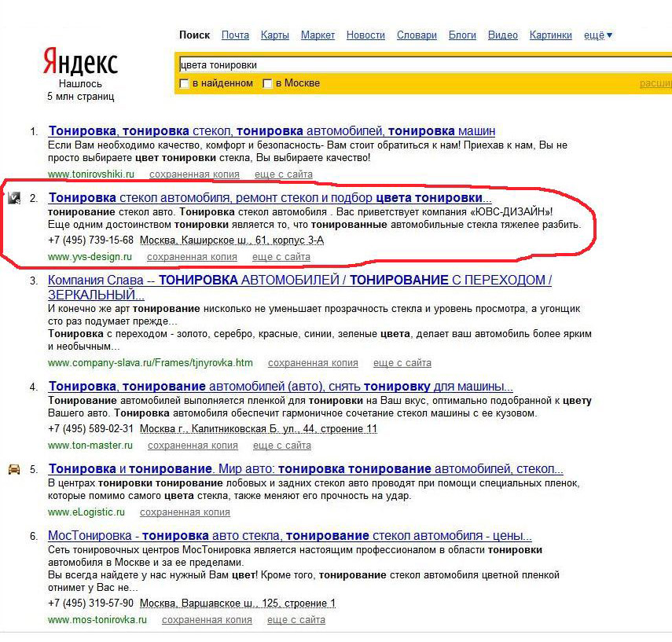Enable the 'в найденном' checkbox
The width and height of the screenshot is (672, 642).
[x=184, y=83]
